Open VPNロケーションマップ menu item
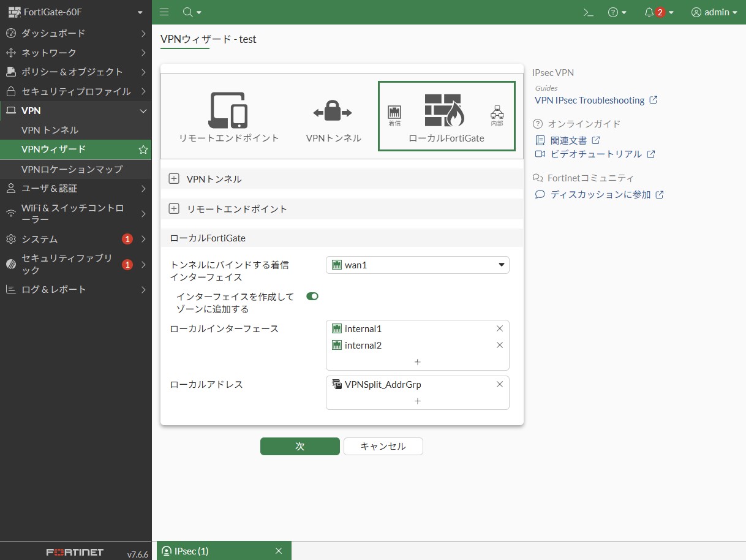This screenshot has width=746, height=560. click(72, 169)
